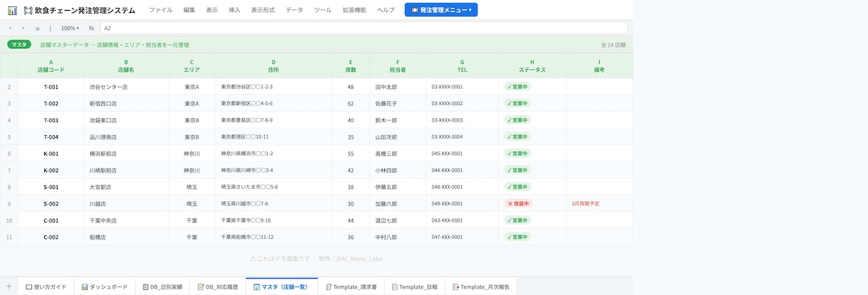Image resolution: width=868 pixels, height=295 pixels.
Task: Click the 船橋店 store name cell
Action: point(126,237)
